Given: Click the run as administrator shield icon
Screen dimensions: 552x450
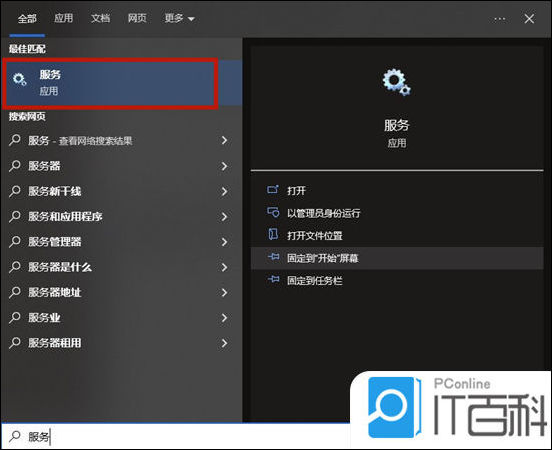Looking at the screenshot, I should pyautogui.click(x=273, y=213).
